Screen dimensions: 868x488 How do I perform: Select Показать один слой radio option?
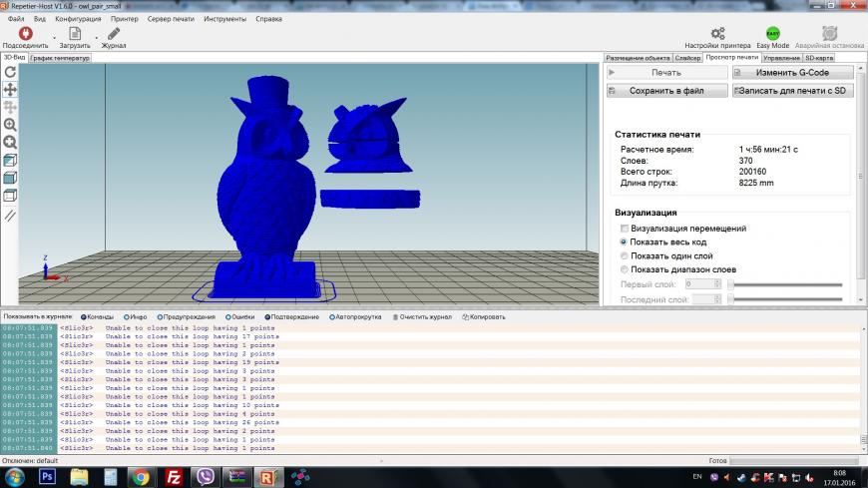[624, 255]
